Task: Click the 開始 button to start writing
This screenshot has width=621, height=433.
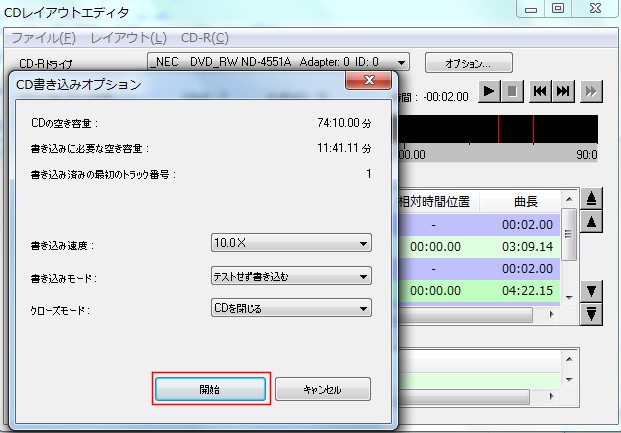Action: (x=210, y=389)
